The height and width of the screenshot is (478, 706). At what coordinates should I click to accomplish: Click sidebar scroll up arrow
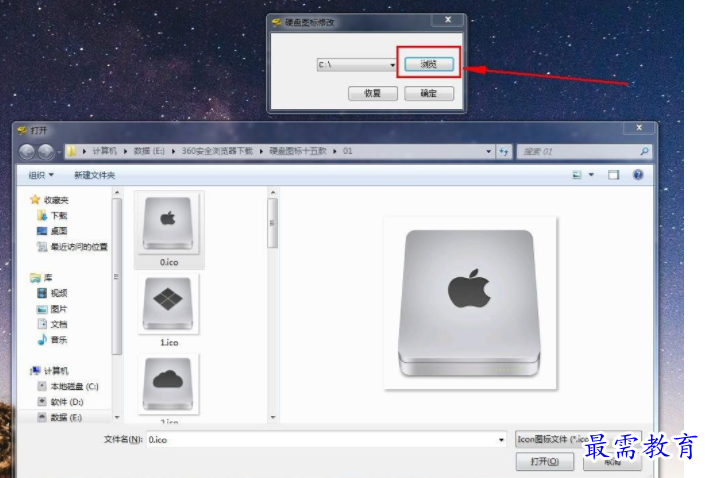(117, 193)
